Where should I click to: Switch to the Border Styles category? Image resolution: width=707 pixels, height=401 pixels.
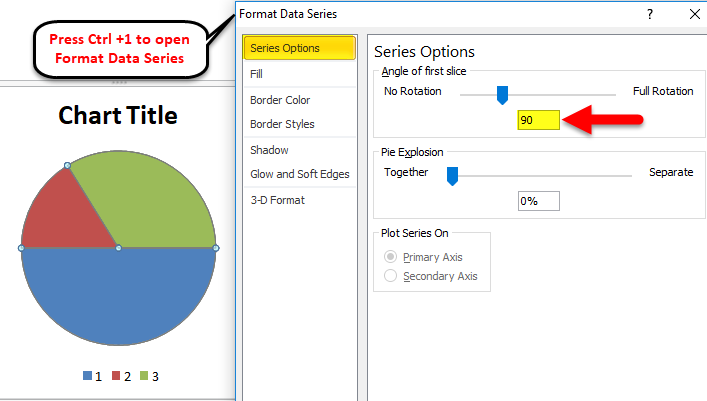tap(282, 124)
